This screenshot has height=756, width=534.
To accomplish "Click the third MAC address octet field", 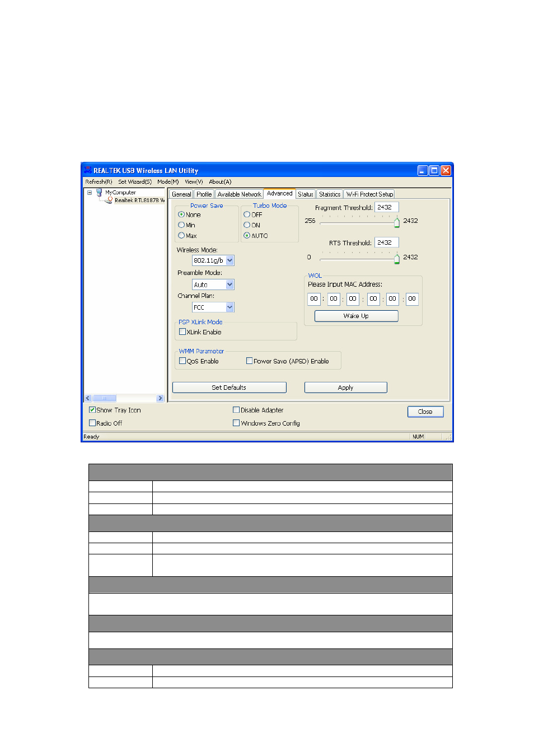I will pyautogui.click(x=353, y=299).
